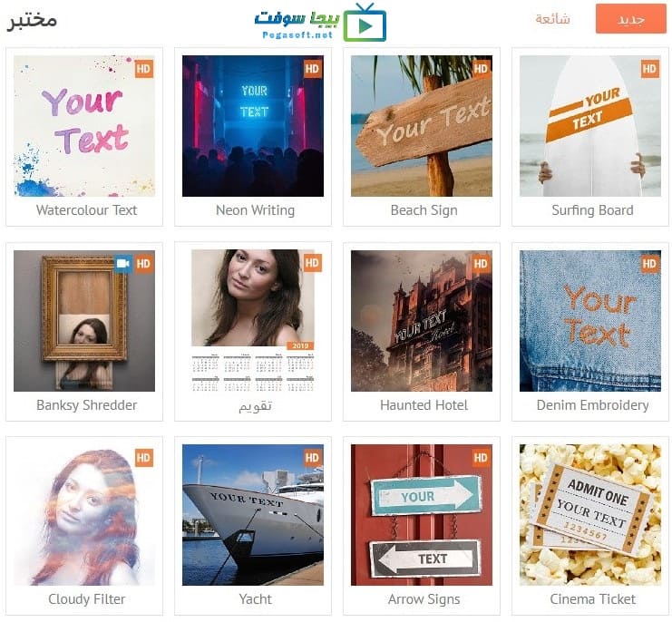
Task: Switch to the جديد (New) tab
Action: (x=631, y=19)
